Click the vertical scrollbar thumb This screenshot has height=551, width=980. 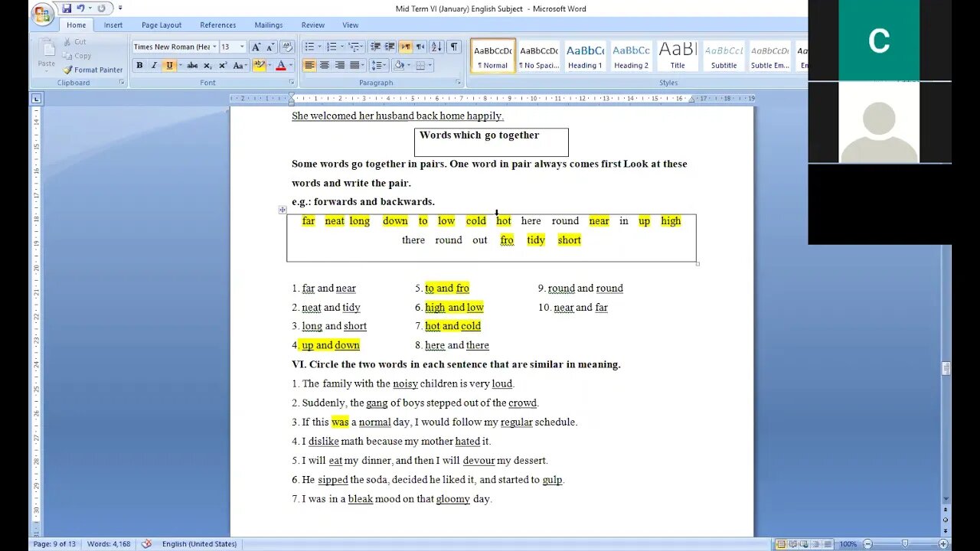tap(946, 368)
